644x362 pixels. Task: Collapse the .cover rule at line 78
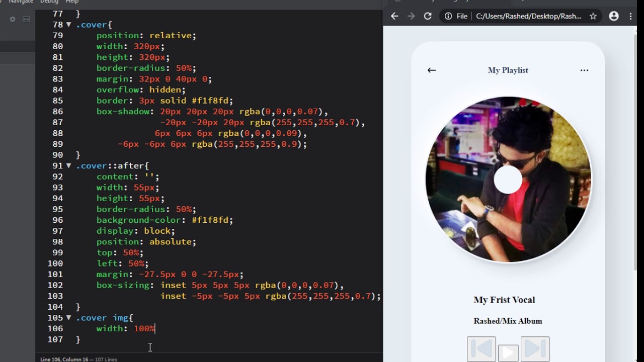pyautogui.click(x=68, y=24)
